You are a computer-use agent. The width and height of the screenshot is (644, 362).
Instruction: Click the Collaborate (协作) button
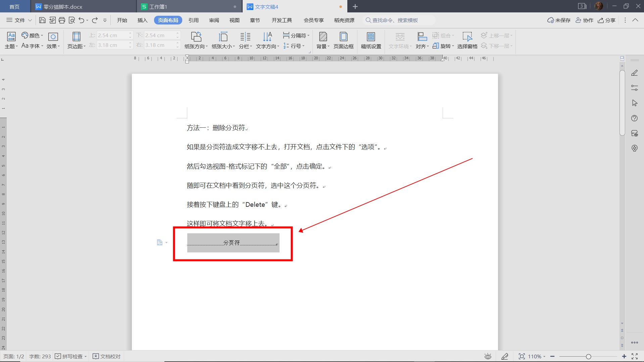tap(584, 20)
